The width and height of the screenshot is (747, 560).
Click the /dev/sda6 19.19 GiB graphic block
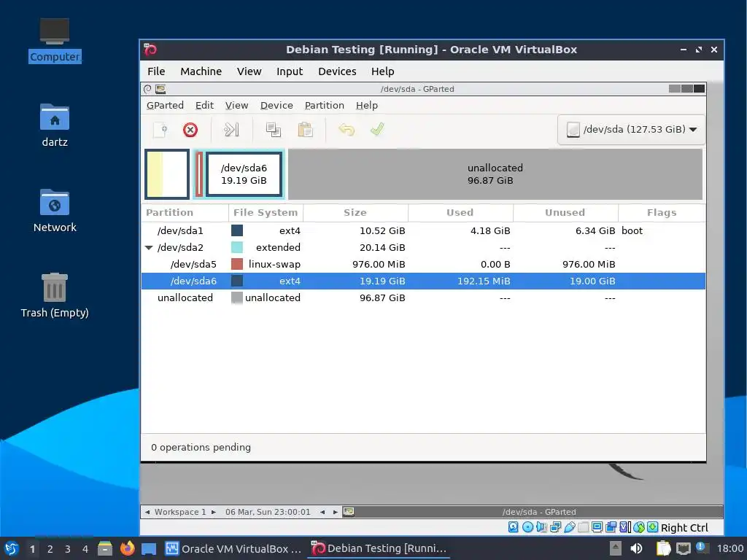click(244, 174)
